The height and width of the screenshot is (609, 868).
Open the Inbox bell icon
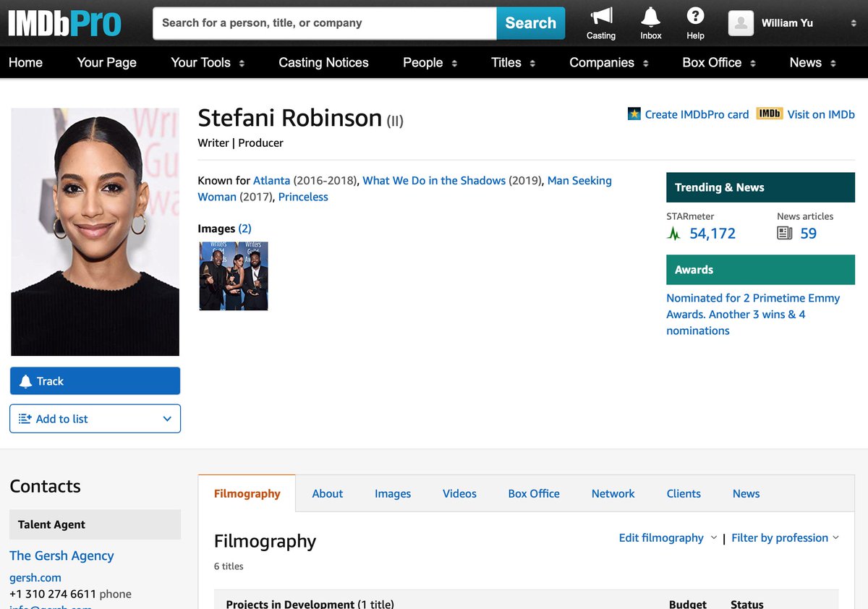pos(650,16)
